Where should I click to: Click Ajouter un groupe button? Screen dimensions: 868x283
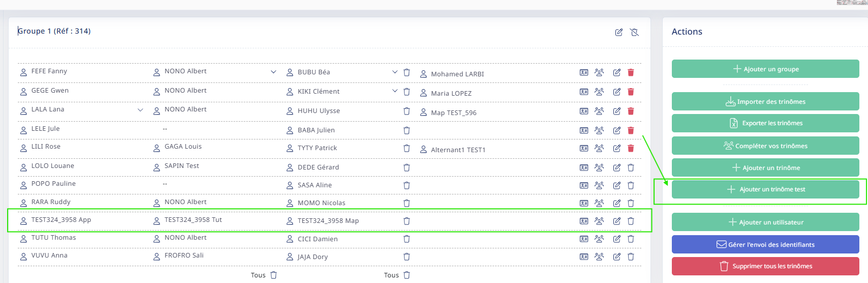pyautogui.click(x=765, y=69)
